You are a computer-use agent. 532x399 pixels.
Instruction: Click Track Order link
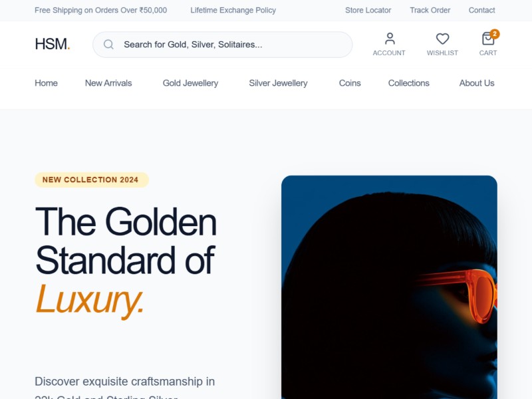(x=430, y=10)
